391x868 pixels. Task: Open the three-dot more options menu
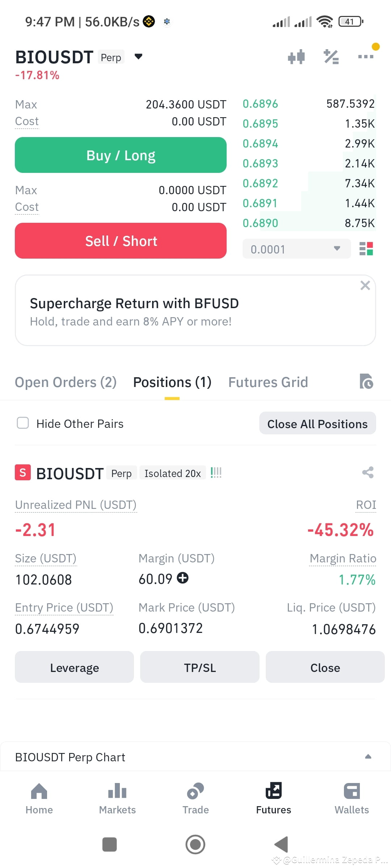[x=366, y=56]
